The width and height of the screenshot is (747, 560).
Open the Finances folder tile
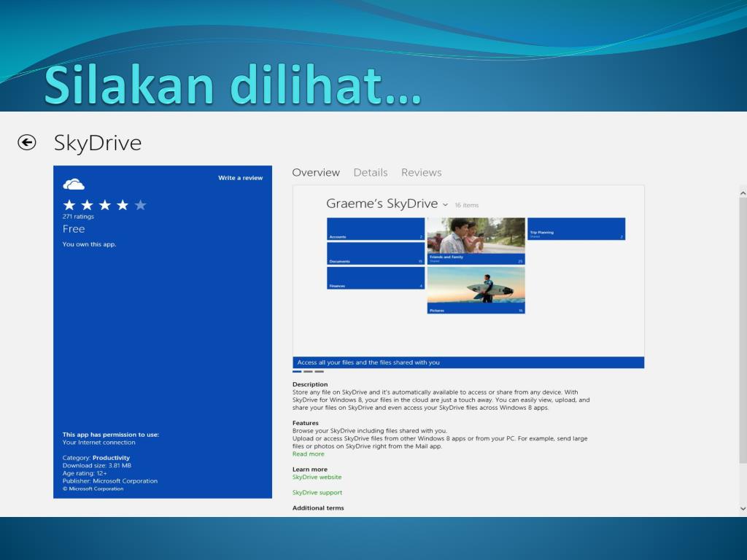click(x=376, y=278)
